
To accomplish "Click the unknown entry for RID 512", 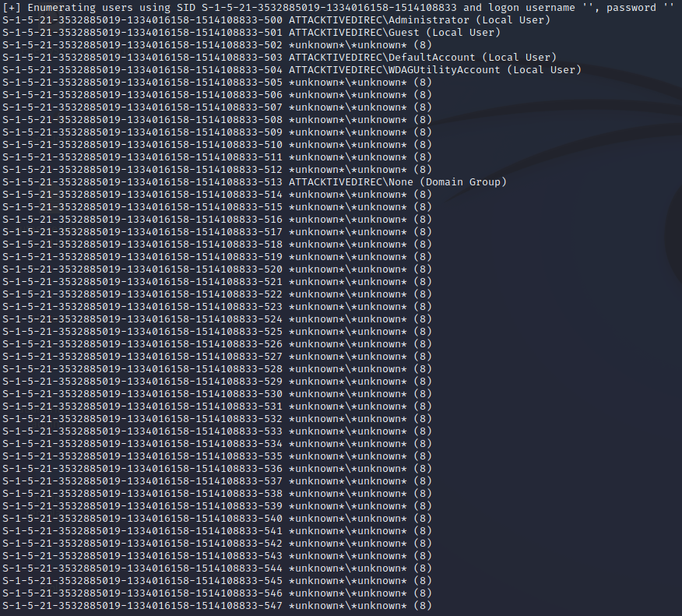I will click(360, 169).
